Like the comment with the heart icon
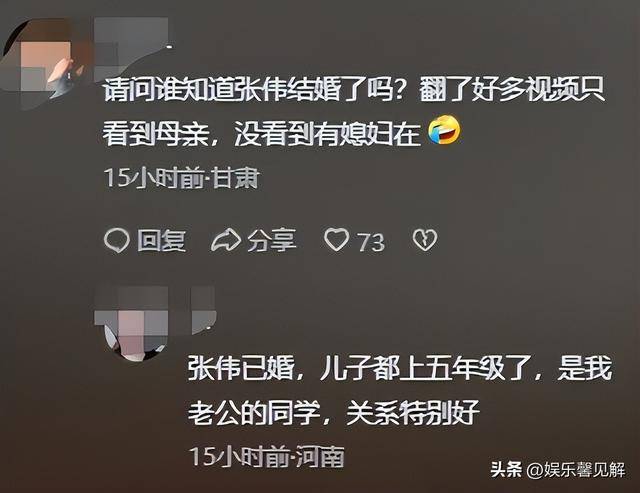Image resolution: width=640 pixels, height=493 pixels. (337, 240)
